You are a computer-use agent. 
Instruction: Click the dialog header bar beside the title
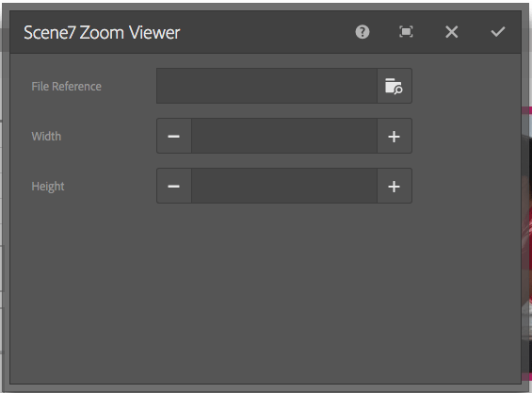pyautogui.click(x=265, y=32)
